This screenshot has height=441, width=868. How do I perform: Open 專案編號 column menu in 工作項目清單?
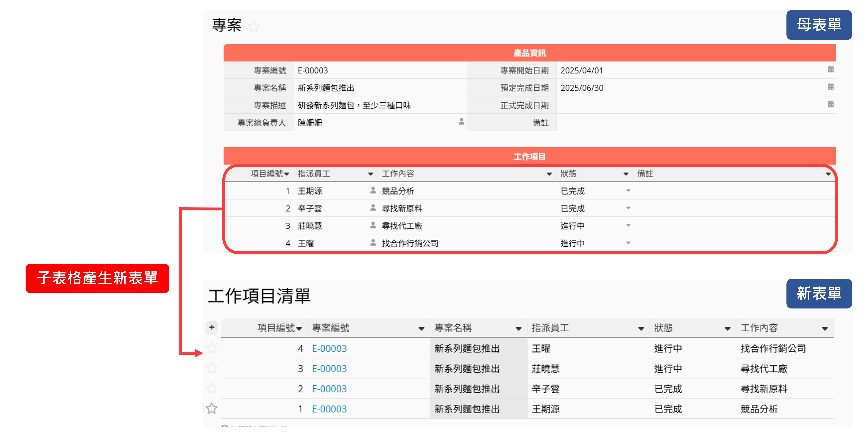coord(421,329)
